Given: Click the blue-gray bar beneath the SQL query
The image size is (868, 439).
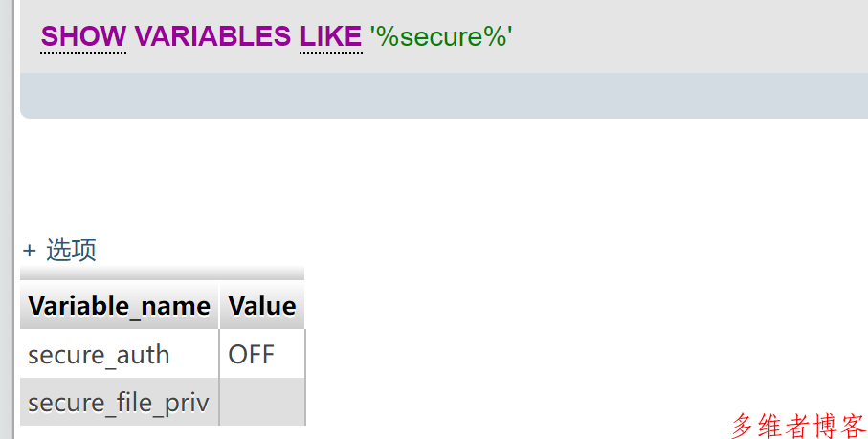Looking at the screenshot, I should (444, 95).
